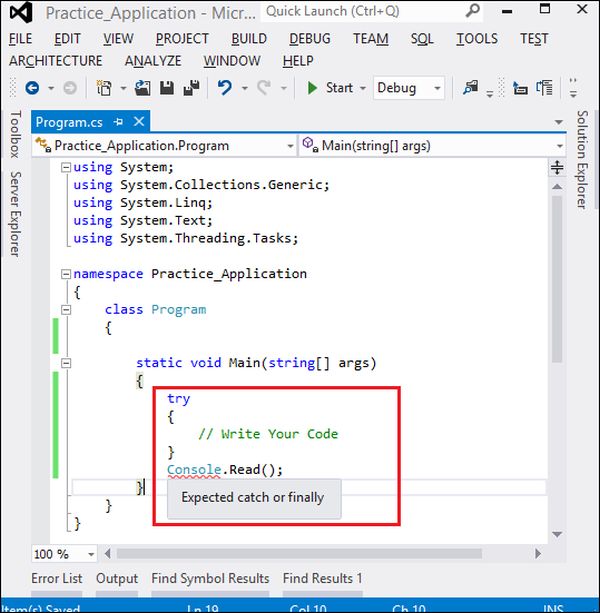This screenshot has width=600, height=613.
Task: Click the green Start play icon
Action: 312,88
